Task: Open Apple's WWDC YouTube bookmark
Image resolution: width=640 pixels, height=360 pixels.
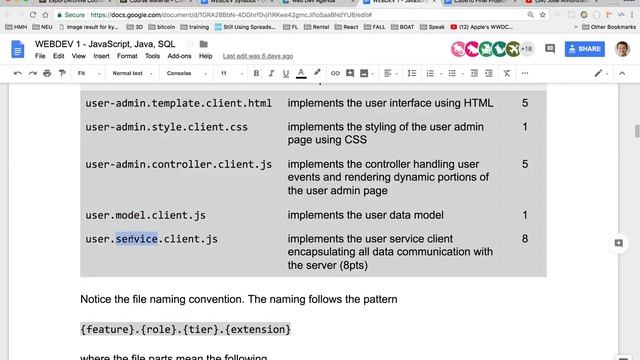Action: point(481,27)
